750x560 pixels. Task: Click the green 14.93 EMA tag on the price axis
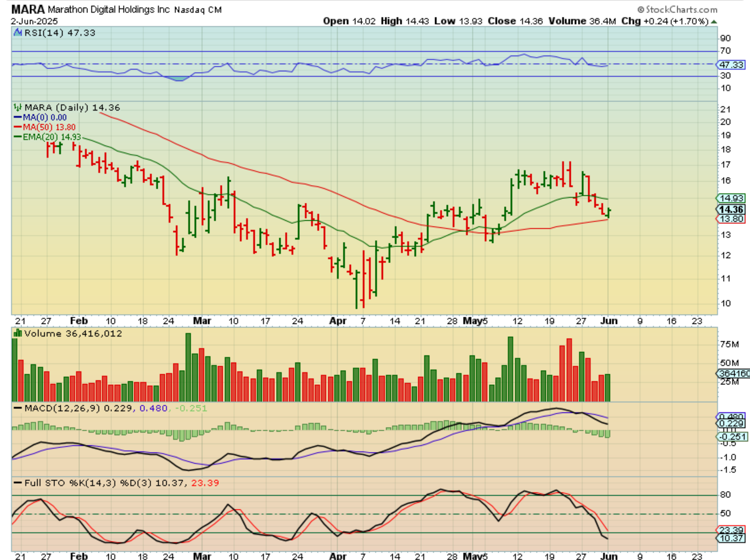pos(731,199)
